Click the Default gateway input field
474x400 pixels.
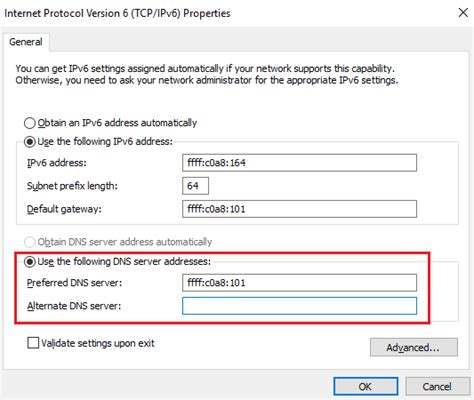(x=299, y=209)
